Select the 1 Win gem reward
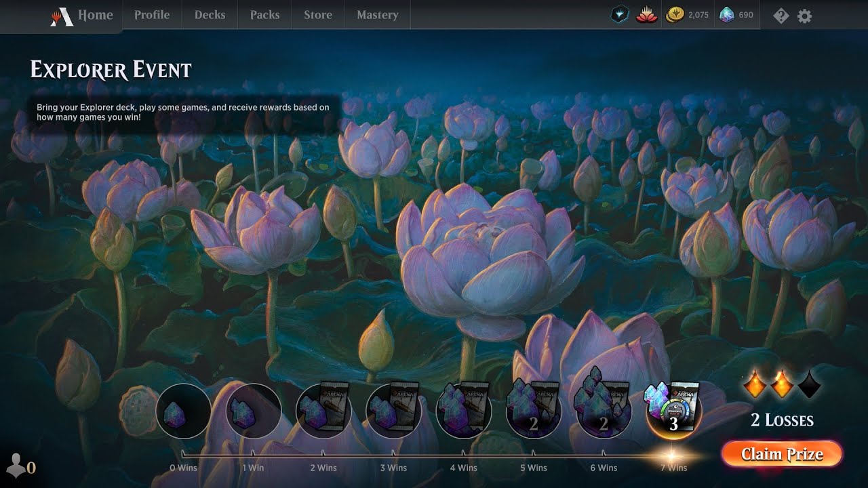Screen dimensions: 868x488 [253, 411]
